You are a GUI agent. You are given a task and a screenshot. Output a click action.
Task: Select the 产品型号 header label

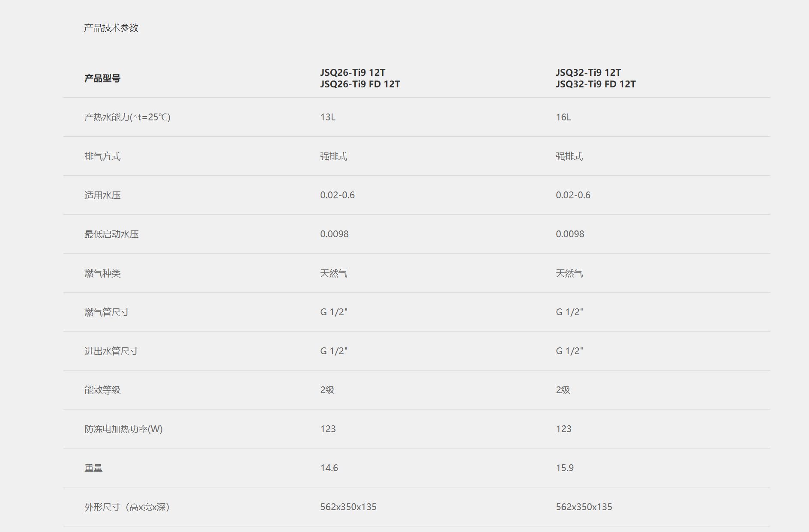pyautogui.click(x=102, y=78)
